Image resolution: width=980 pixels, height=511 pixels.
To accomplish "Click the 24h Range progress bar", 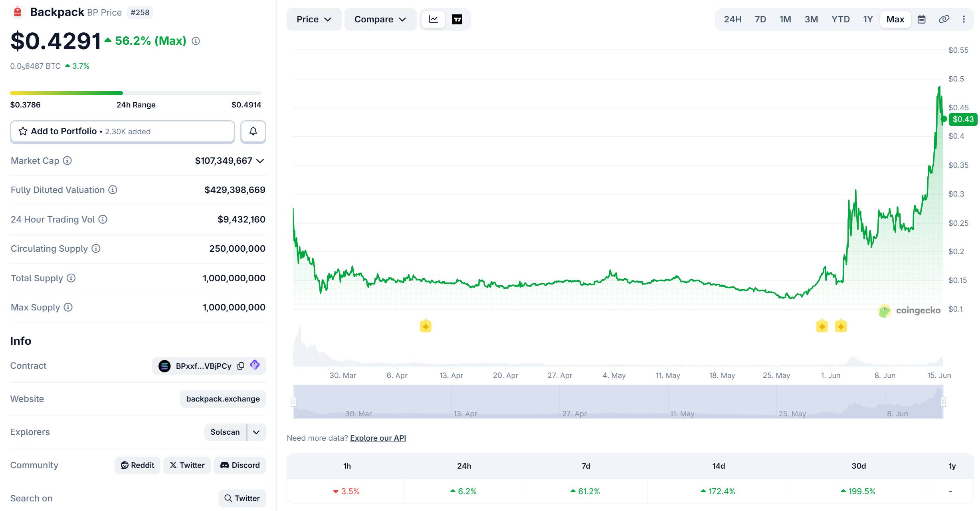I will (136, 93).
